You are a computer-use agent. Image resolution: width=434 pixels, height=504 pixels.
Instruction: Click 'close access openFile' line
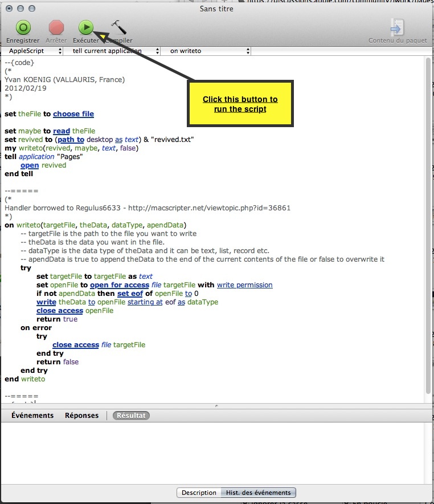pos(75,311)
